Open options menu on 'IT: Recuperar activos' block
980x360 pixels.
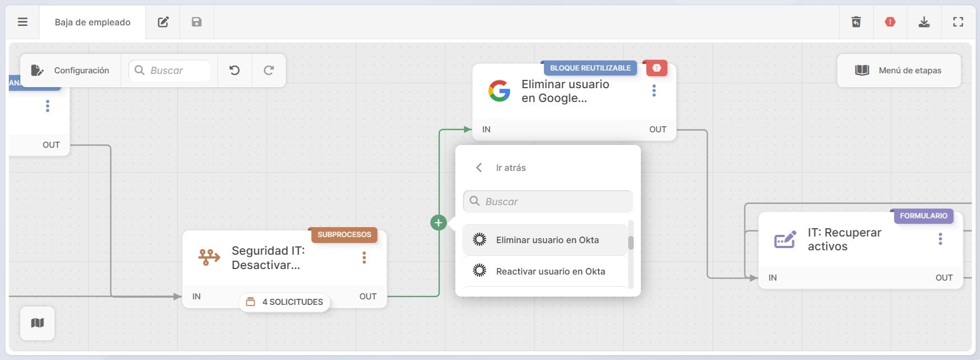[x=940, y=239]
